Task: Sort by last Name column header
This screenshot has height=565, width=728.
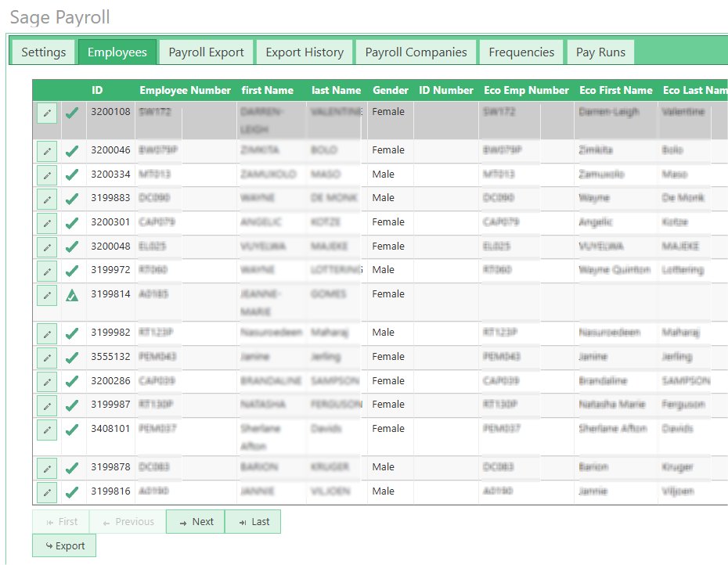Action: point(336,90)
